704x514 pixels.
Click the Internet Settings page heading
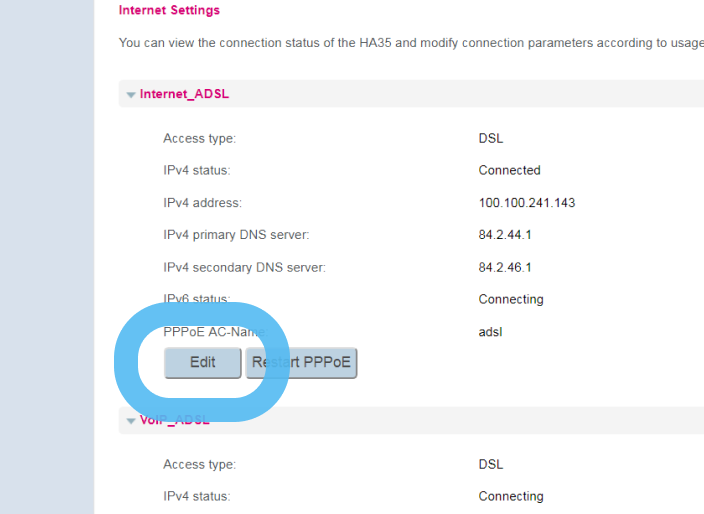tap(169, 10)
